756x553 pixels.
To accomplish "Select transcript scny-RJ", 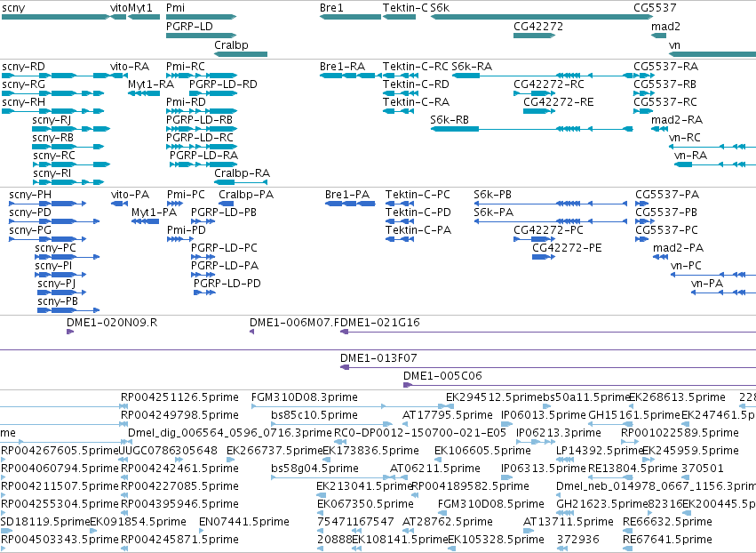I will [52, 120].
